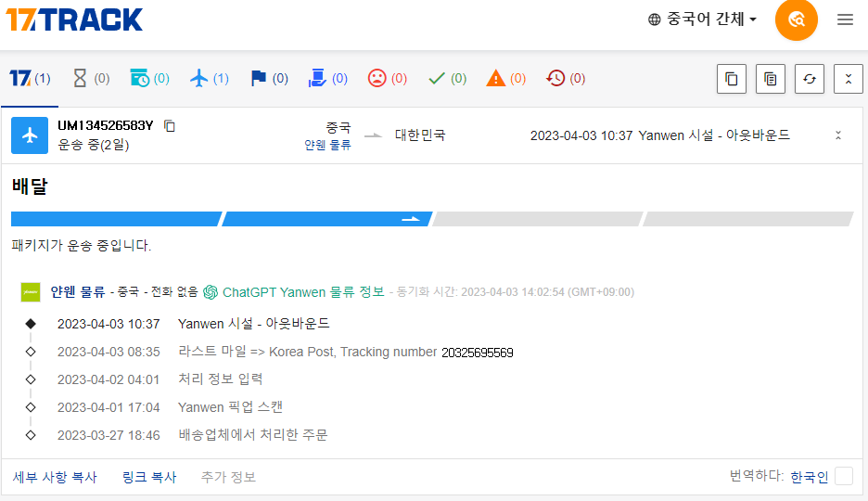Click the 2023-04-03 08:35 timeline marker
Image resolution: width=868 pixels, height=501 pixels.
tap(31, 352)
